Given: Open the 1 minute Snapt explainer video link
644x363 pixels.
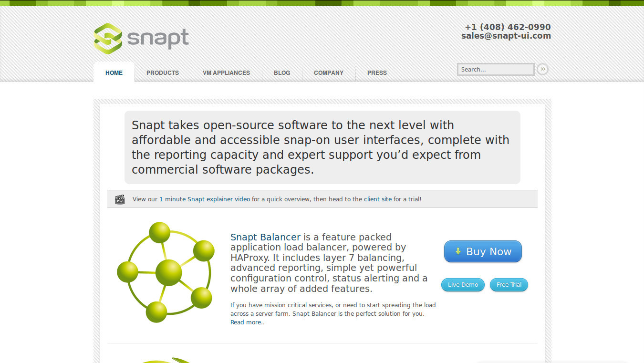Looking at the screenshot, I should 205,199.
